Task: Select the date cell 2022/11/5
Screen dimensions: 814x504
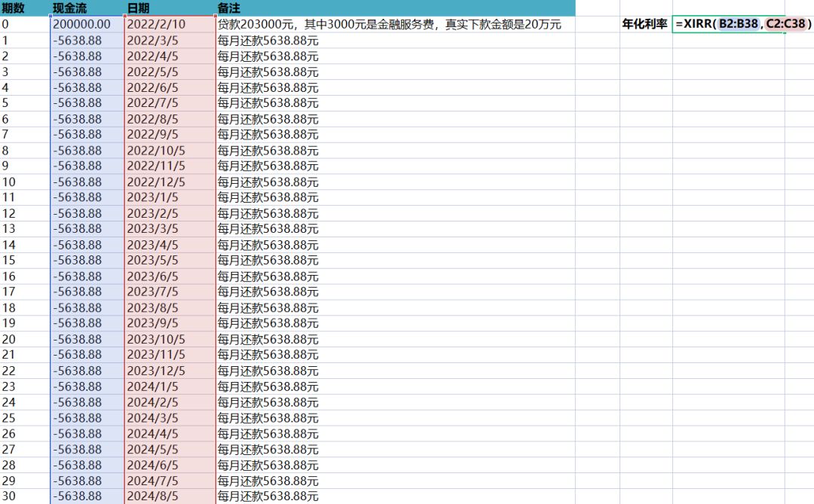Action: 170,166
